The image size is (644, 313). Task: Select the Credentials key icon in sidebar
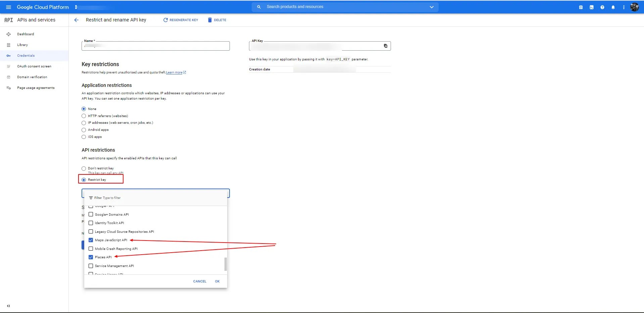click(x=8, y=55)
